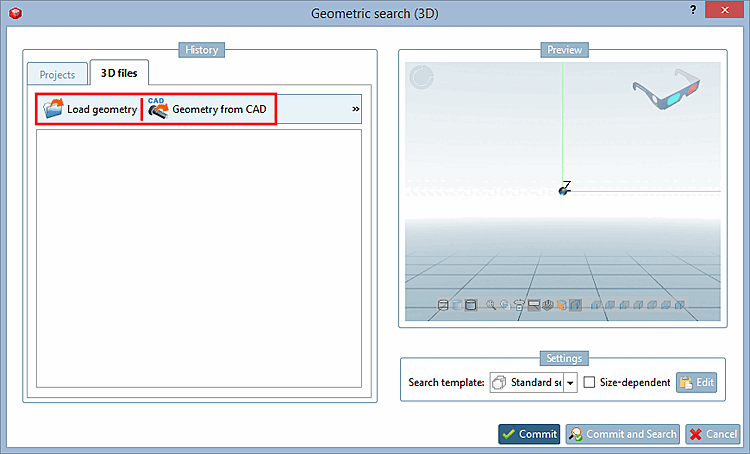This screenshot has width=750, height=454.
Task: Click the Geometry from CAD button
Action: click(x=208, y=109)
